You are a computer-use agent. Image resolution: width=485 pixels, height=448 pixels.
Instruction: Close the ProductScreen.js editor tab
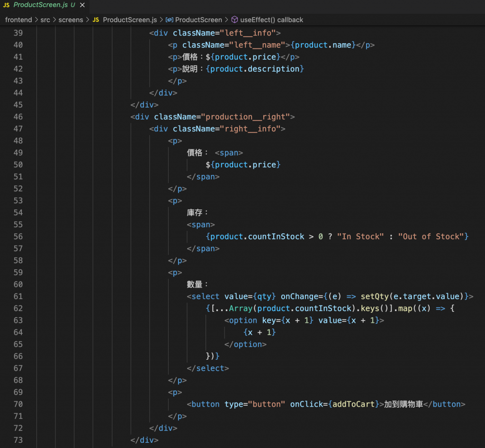pos(82,5)
